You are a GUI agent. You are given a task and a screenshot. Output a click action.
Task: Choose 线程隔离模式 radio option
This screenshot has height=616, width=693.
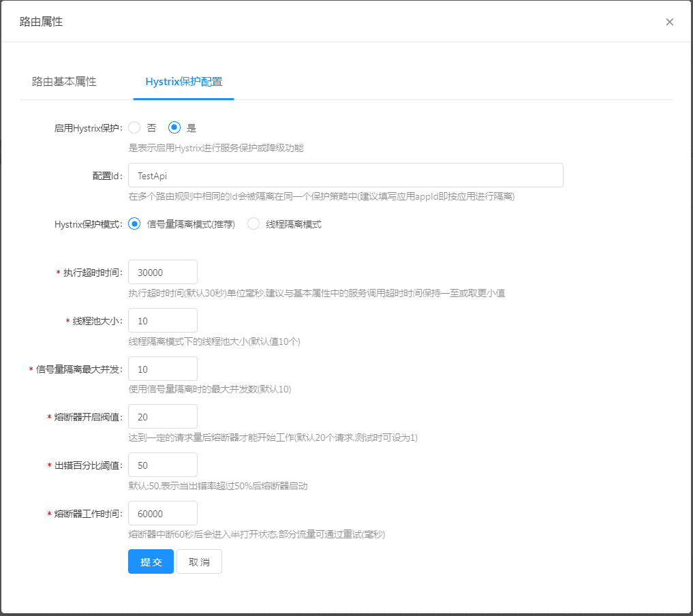tap(253, 224)
